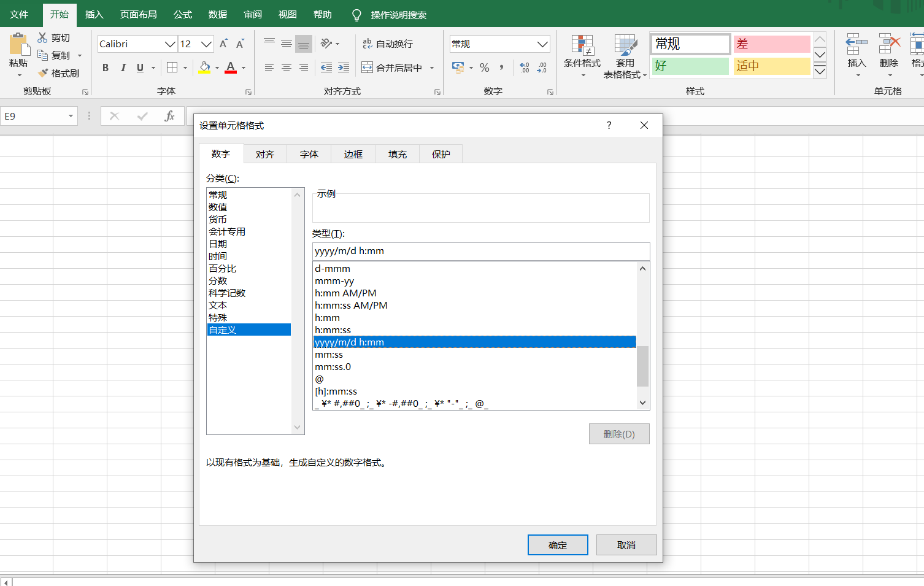Click the percent style icon
This screenshot has height=586, width=924.
pyautogui.click(x=485, y=67)
